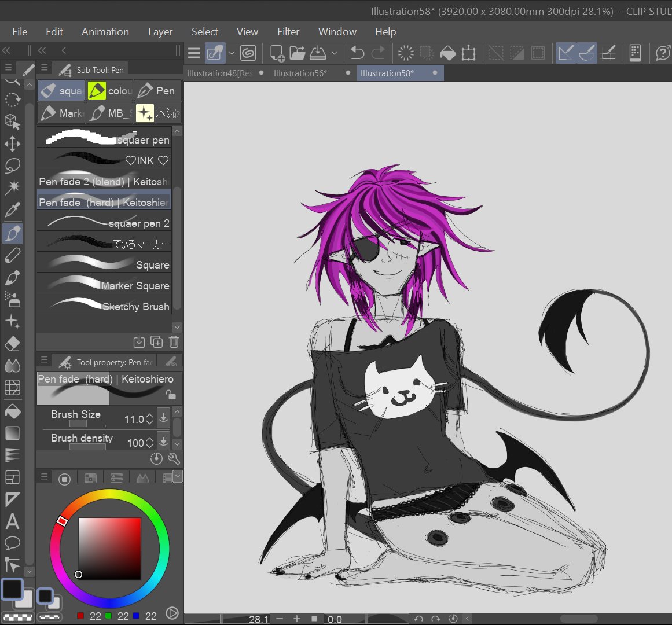The image size is (672, 625).
Task: Select the Auto select magic wand tool
Action: pos(12,187)
